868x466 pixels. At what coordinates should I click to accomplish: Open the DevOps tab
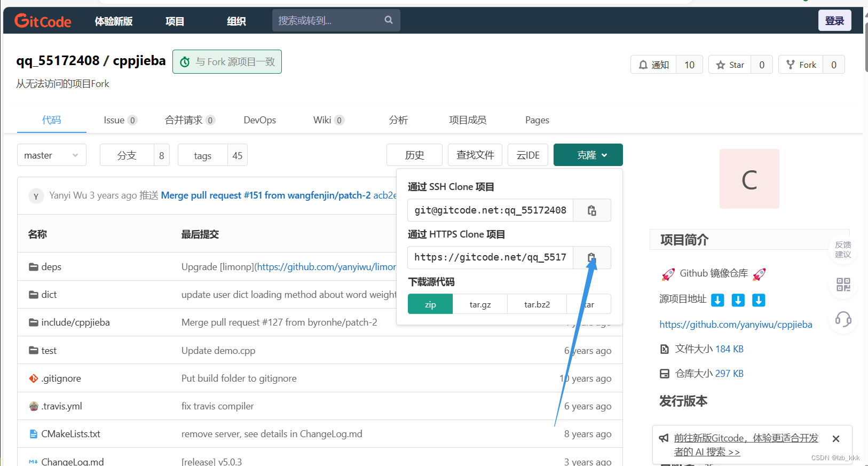pos(260,120)
